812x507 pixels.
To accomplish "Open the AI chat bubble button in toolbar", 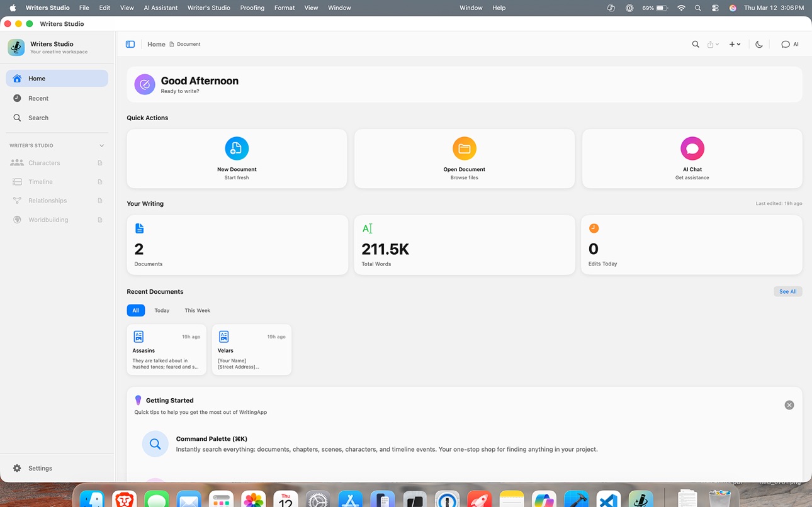I will coord(790,44).
